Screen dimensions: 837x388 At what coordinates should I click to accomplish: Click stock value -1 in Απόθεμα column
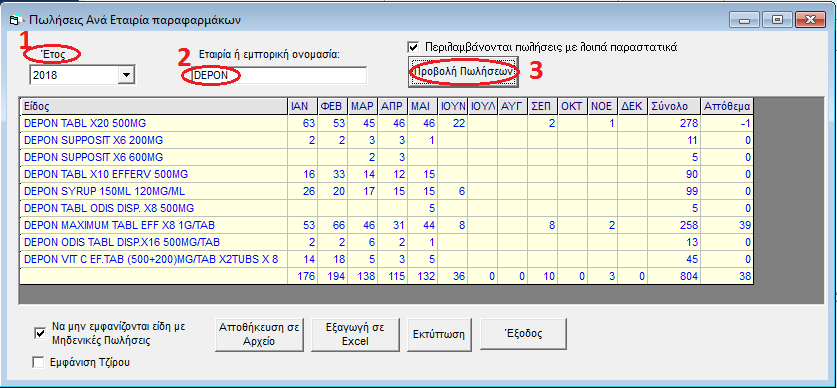point(727,123)
